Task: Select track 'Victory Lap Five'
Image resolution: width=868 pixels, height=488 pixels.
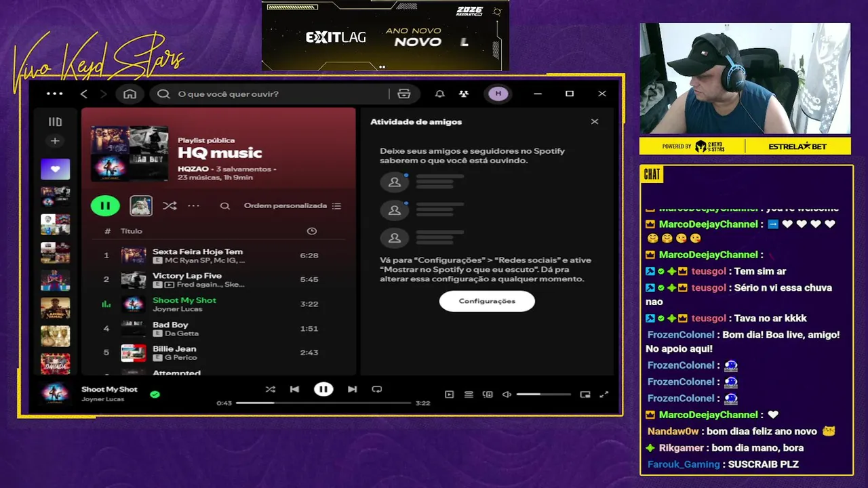Action: click(x=218, y=279)
